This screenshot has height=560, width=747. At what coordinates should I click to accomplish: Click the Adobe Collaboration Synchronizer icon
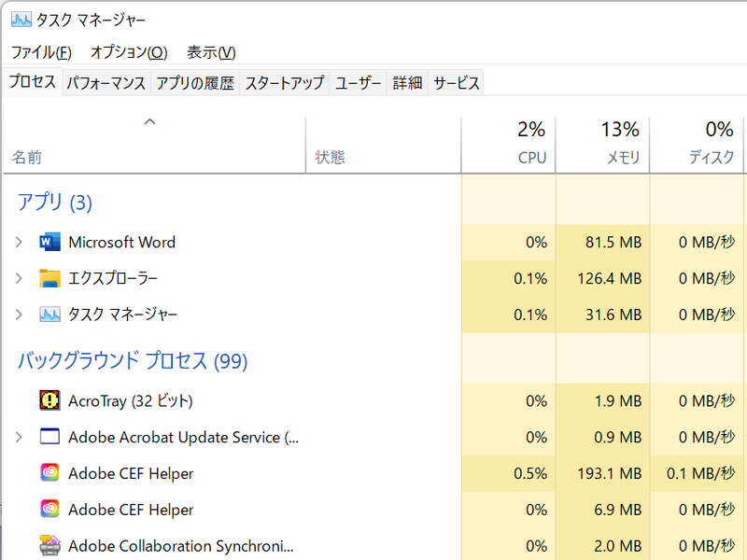[49, 546]
